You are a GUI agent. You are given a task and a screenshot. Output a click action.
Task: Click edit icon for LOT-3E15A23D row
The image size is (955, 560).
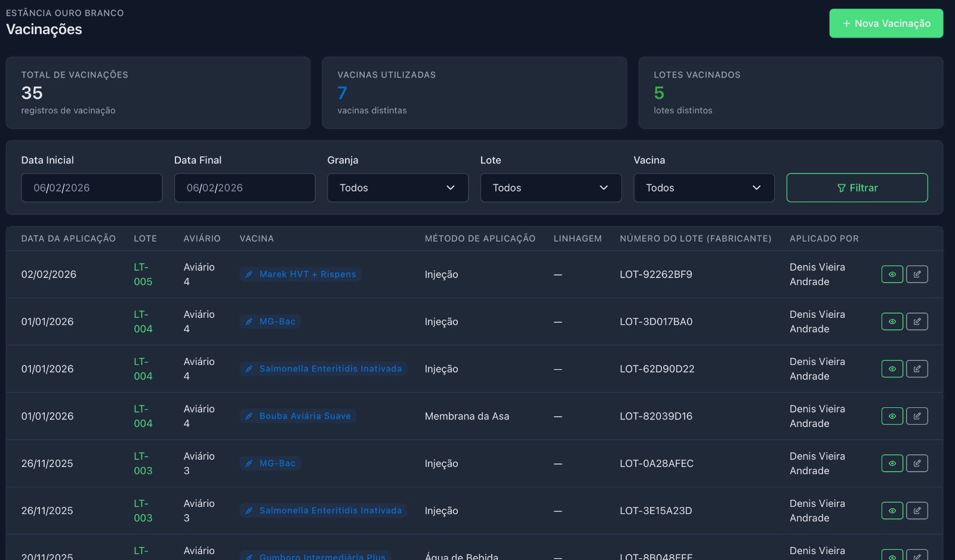(917, 511)
